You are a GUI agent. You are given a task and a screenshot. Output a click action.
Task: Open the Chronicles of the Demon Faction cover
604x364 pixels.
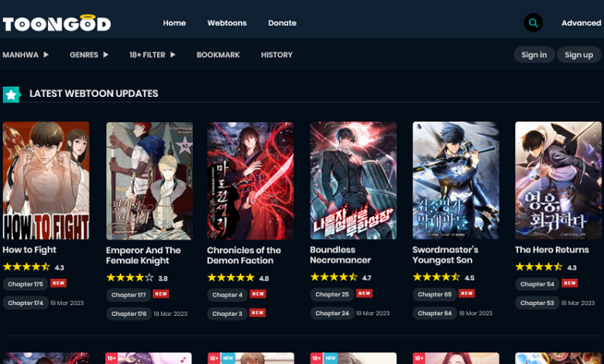click(x=250, y=180)
